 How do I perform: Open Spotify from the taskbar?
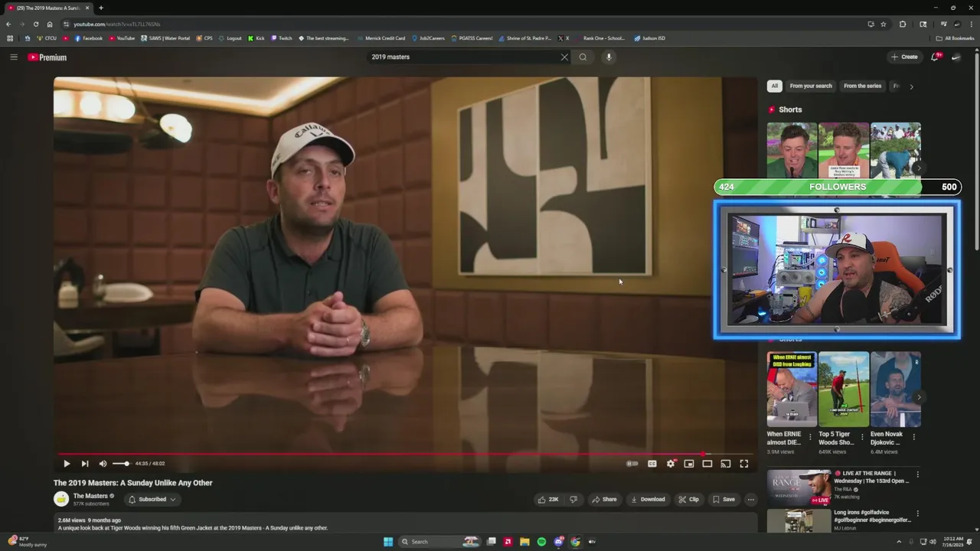click(x=541, y=542)
